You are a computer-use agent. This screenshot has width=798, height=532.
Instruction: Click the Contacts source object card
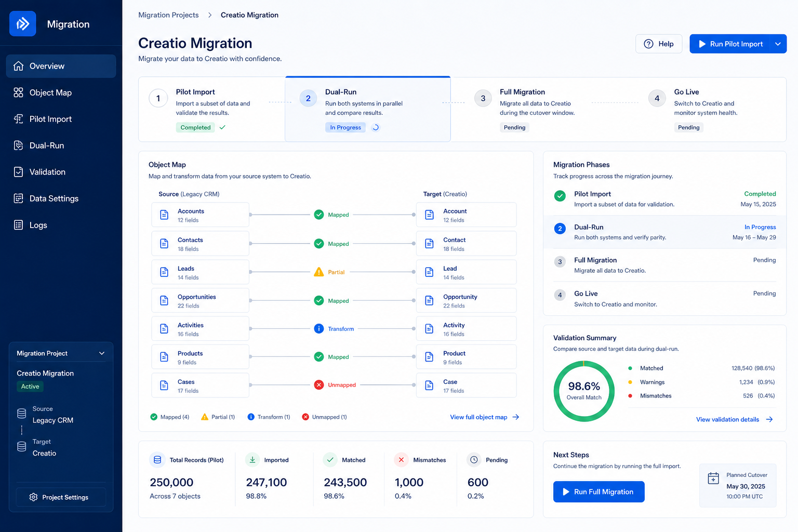(201, 244)
